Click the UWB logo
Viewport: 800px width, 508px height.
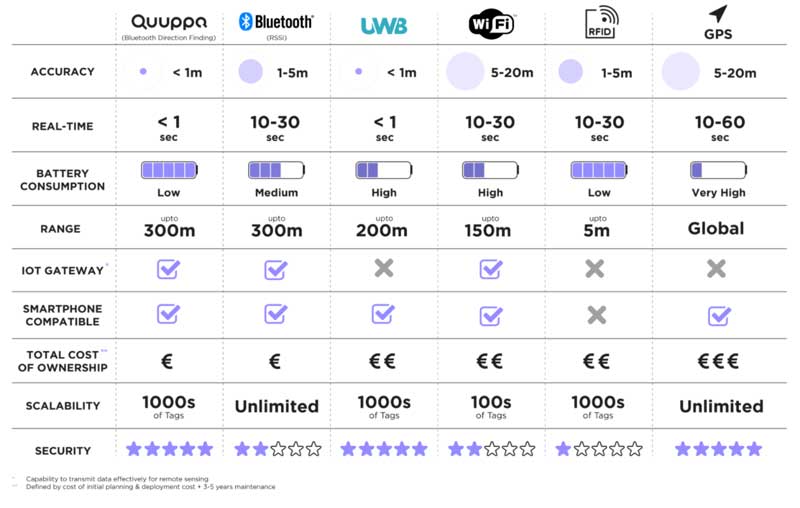pyautogui.click(x=383, y=26)
